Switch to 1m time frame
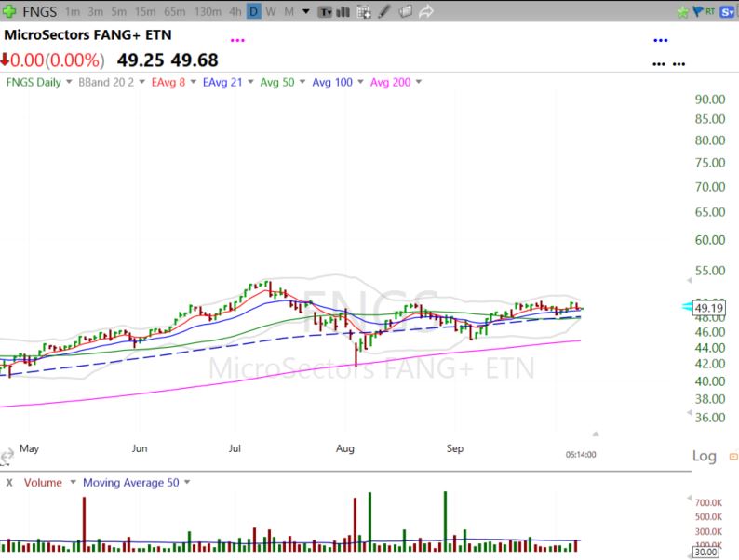Image resolution: width=739 pixels, height=560 pixels. click(73, 12)
